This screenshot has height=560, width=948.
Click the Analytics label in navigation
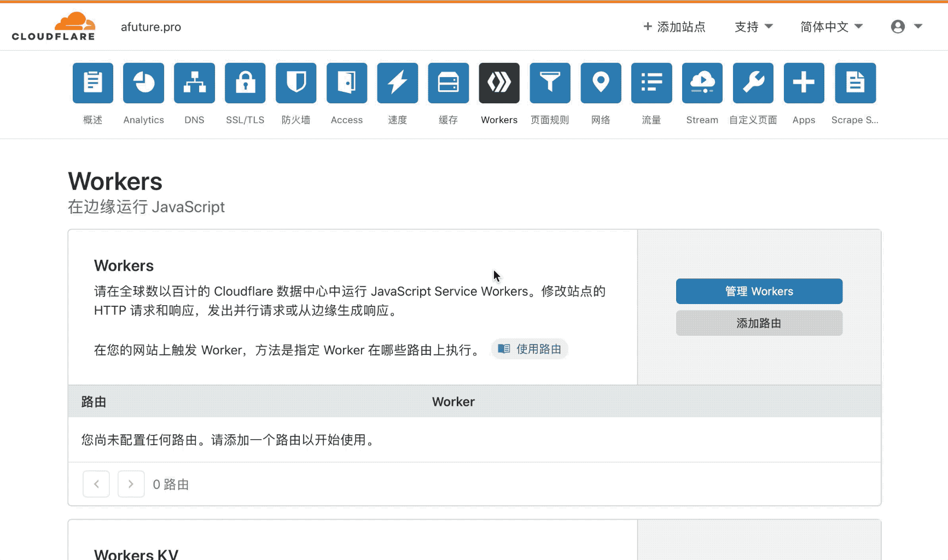pyautogui.click(x=144, y=120)
